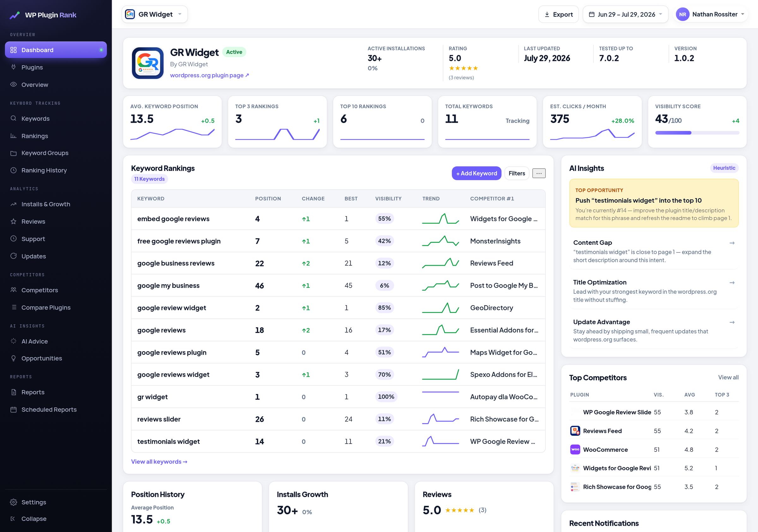This screenshot has height=532, width=758.
Task: Open the Filters button
Action: (x=517, y=173)
